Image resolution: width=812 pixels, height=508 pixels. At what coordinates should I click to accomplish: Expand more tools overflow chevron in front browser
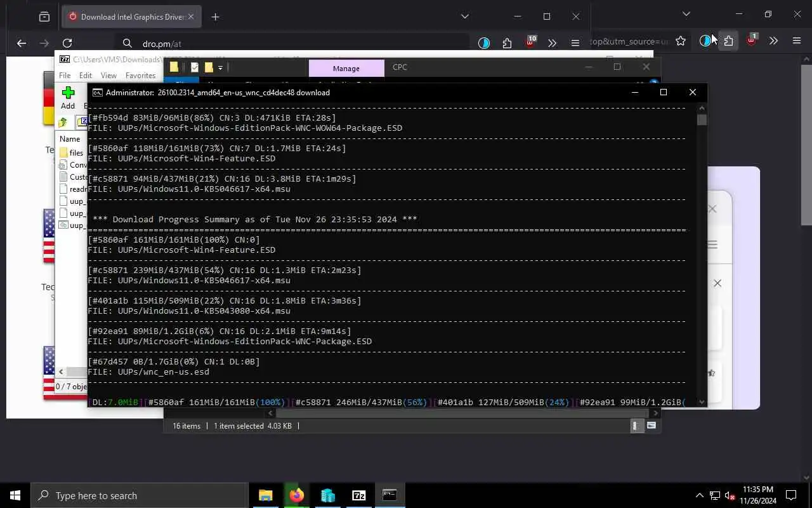point(553,43)
